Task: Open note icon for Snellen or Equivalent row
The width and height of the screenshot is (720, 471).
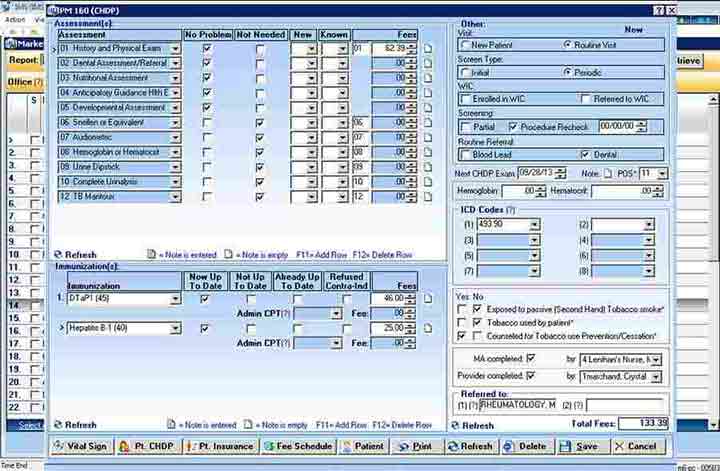Action: coord(428,122)
